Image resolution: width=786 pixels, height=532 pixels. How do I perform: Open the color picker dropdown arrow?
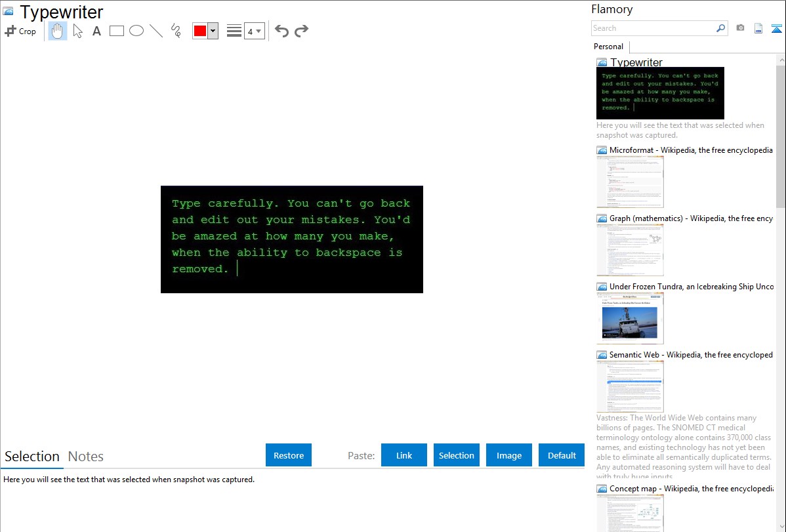click(x=213, y=31)
